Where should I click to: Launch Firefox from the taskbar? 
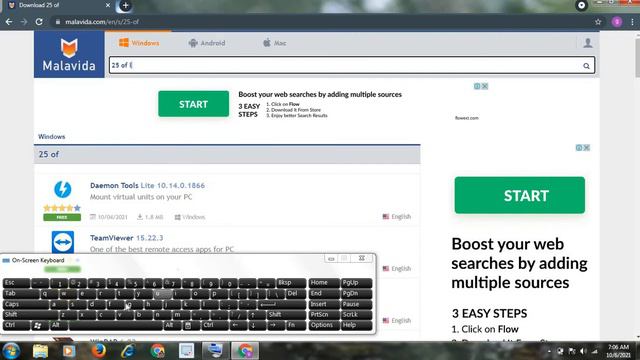(x=98, y=351)
